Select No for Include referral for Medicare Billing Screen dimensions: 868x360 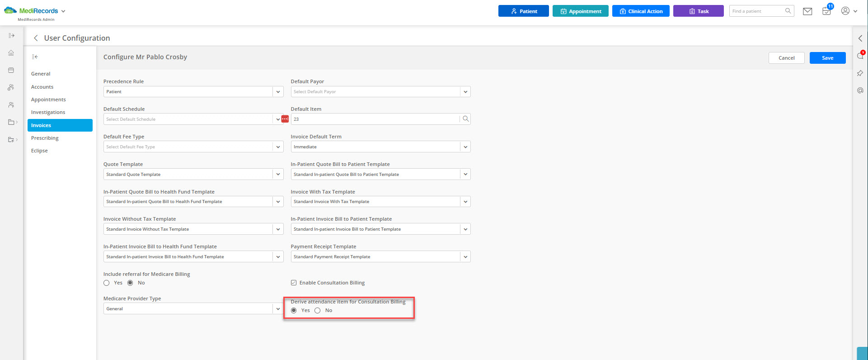(x=130, y=283)
